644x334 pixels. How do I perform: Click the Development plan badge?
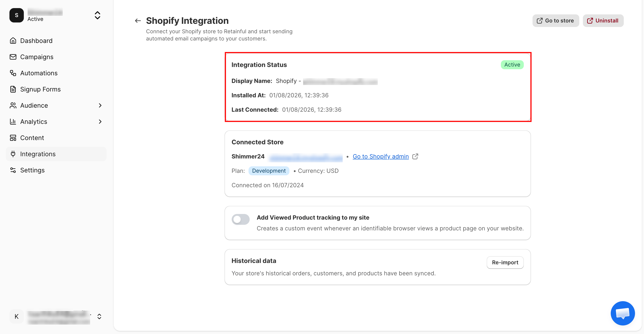coord(269,171)
